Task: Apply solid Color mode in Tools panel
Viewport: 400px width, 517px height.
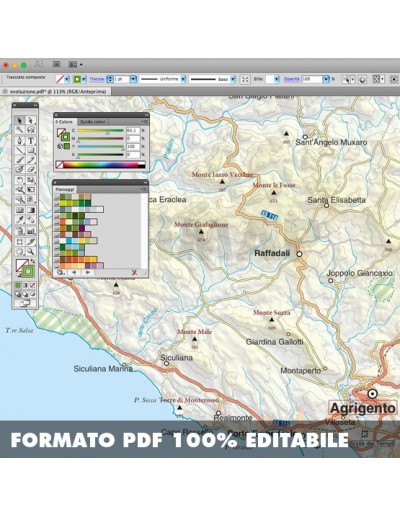Action: pos(18,285)
